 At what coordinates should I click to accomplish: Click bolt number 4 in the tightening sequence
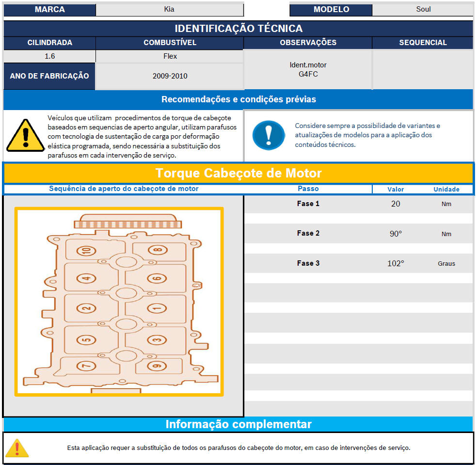(x=86, y=278)
